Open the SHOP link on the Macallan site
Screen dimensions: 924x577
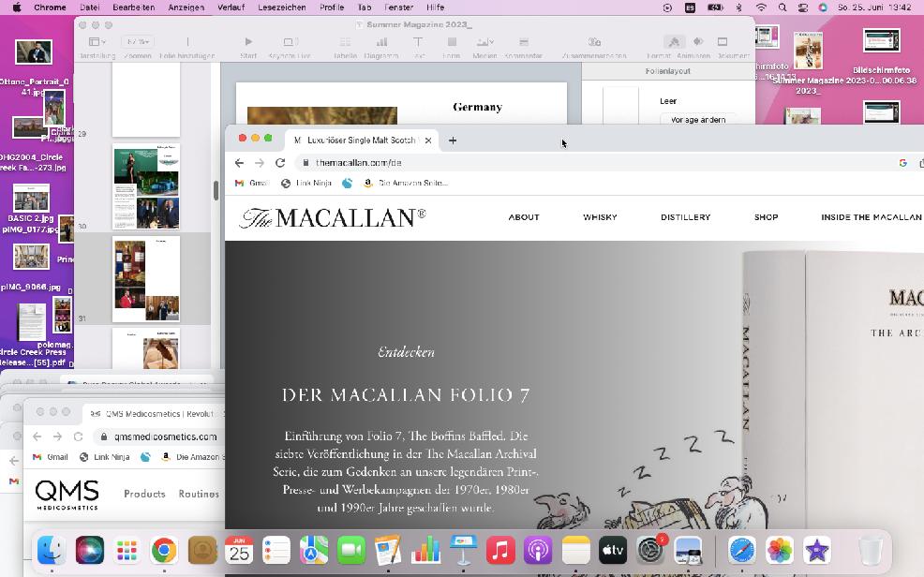pos(766,217)
